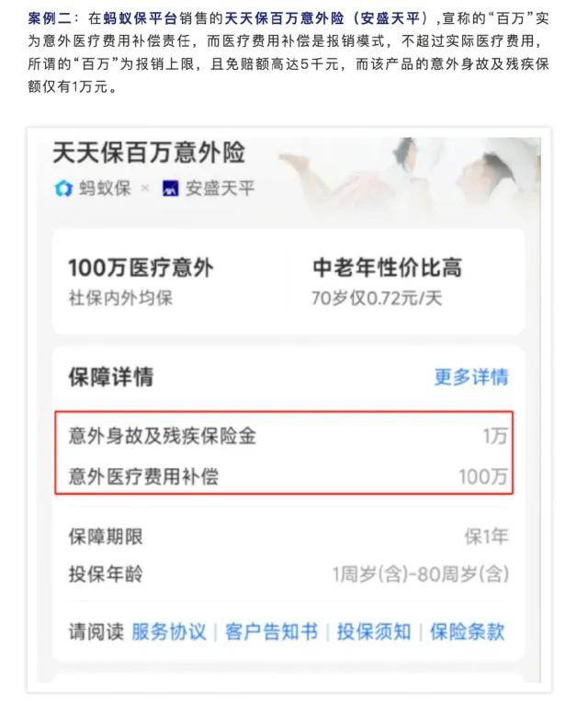Image resolution: width=588 pixels, height=718 pixels.
Task: Click the 安盛天平 AXA logo icon
Action: [170, 188]
